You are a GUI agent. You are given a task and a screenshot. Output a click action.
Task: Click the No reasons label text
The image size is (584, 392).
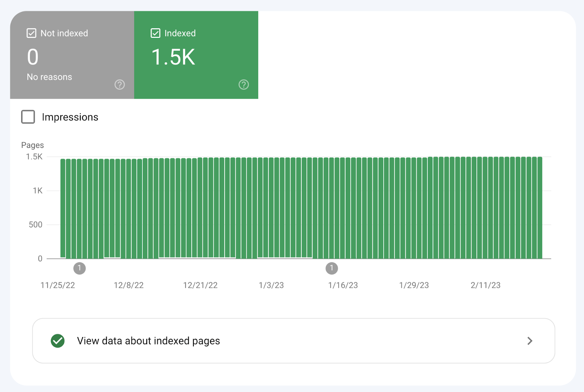[49, 77]
